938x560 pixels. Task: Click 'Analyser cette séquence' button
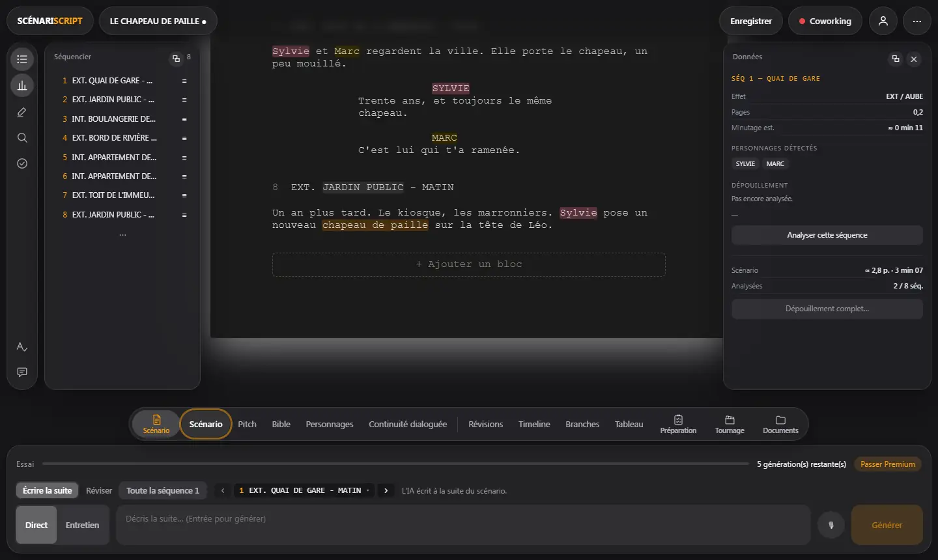click(x=827, y=235)
